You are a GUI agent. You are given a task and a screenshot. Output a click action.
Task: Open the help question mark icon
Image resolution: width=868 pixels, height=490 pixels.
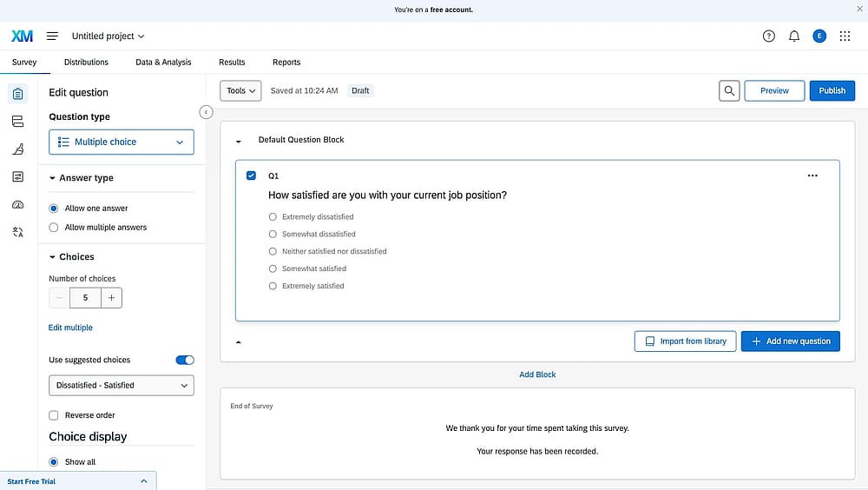pyautogui.click(x=768, y=36)
